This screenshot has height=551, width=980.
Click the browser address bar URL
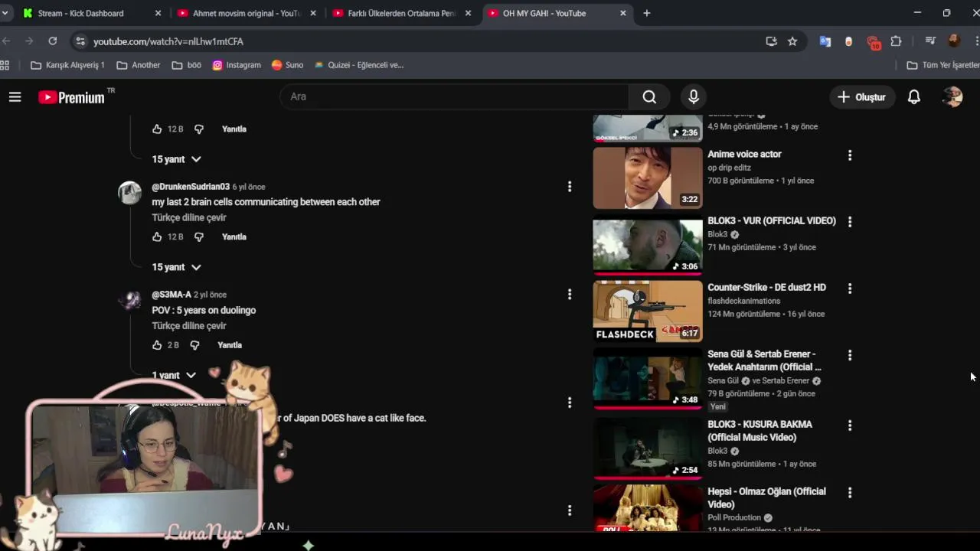coord(168,41)
